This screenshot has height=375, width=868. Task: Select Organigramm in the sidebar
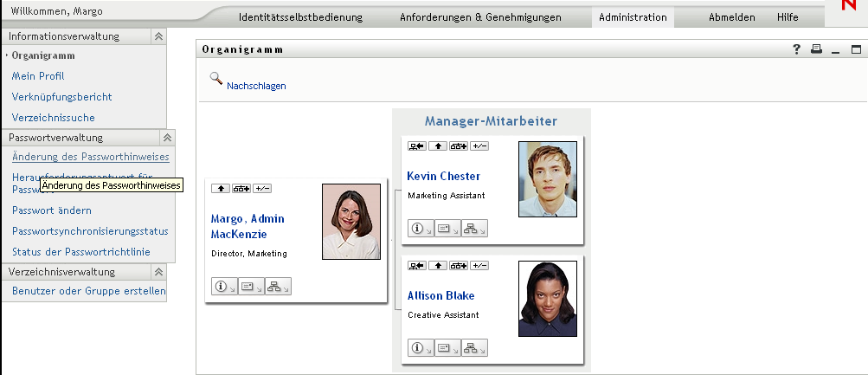pyautogui.click(x=43, y=55)
